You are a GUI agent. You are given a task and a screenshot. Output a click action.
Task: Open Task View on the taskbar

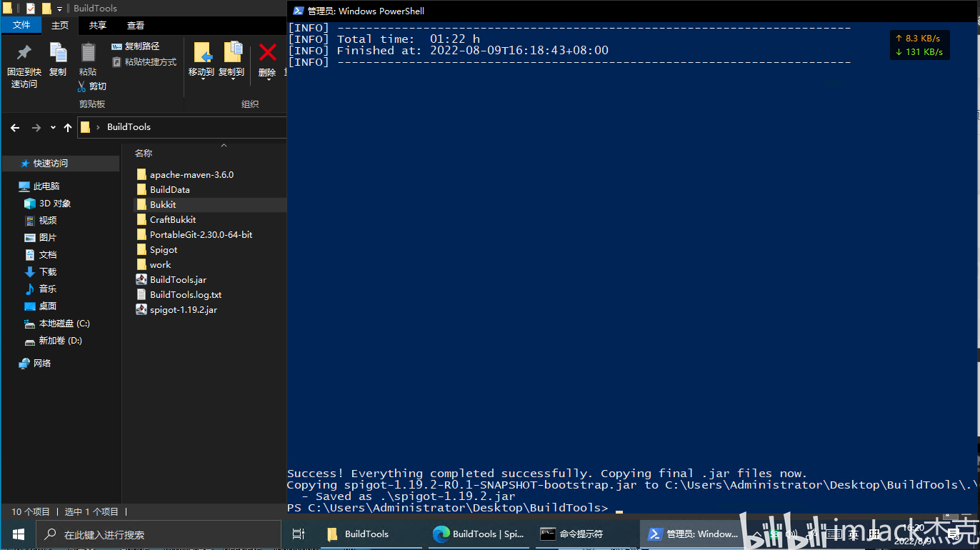pyautogui.click(x=299, y=534)
